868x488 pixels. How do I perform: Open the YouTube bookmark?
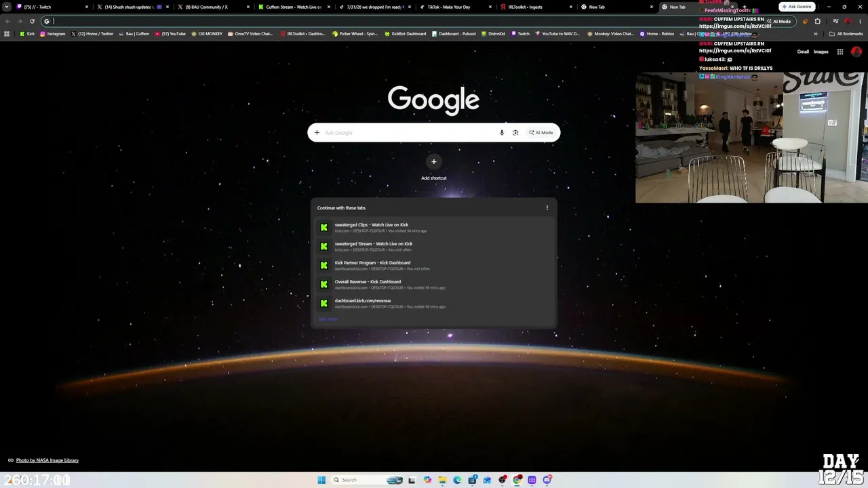point(170,34)
